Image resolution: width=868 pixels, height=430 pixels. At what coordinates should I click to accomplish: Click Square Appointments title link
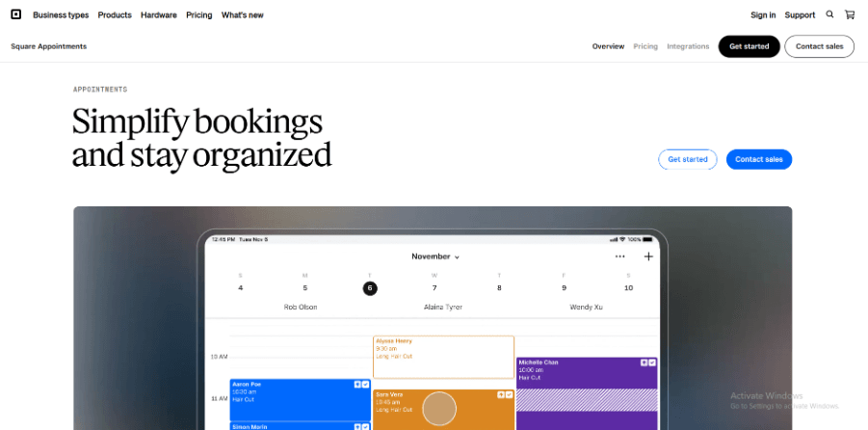(49, 46)
